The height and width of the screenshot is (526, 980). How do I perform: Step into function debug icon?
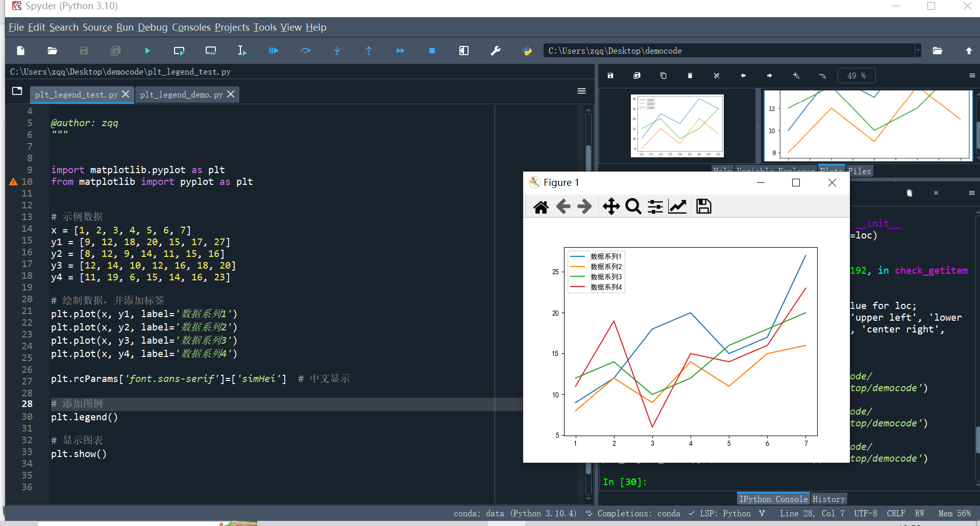coord(337,51)
